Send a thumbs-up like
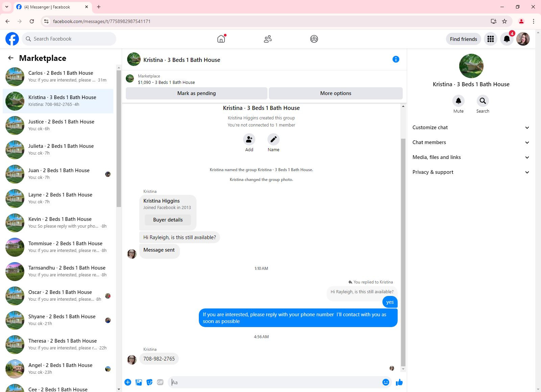 pos(399,382)
